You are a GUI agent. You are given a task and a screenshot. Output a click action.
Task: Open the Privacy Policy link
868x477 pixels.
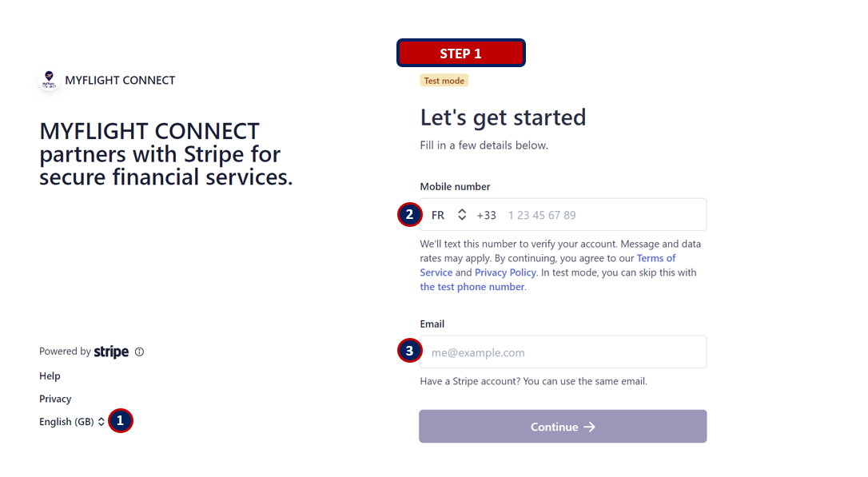pos(505,272)
